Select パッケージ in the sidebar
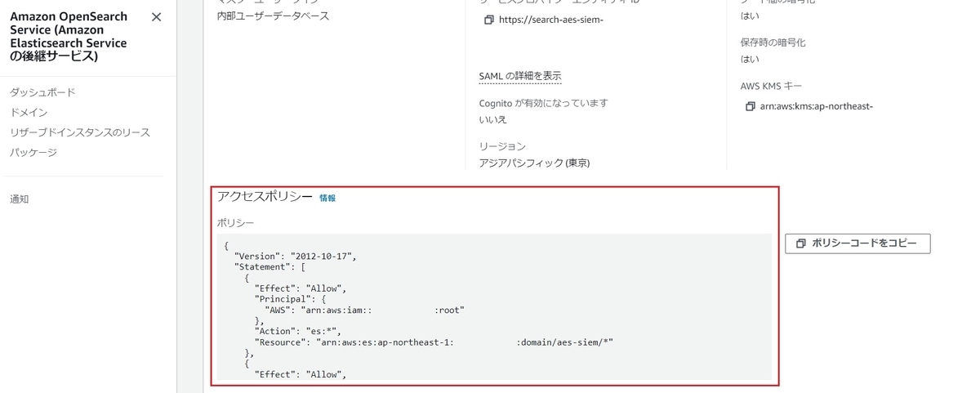Viewport: 980px width, 393px height. click(x=33, y=152)
